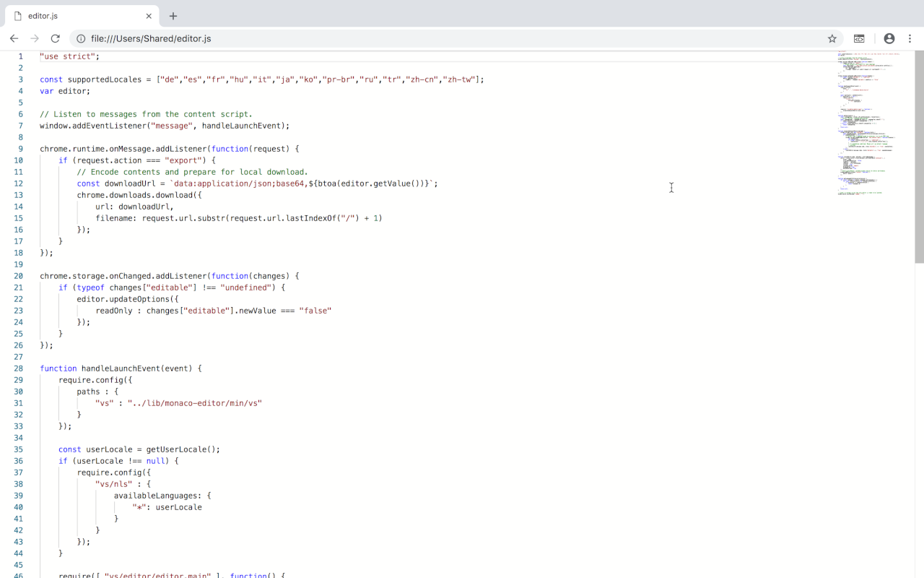Screen dimensions: 924x578
Task: Click "*": userLocale on line 40
Action: click(x=167, y=507)
